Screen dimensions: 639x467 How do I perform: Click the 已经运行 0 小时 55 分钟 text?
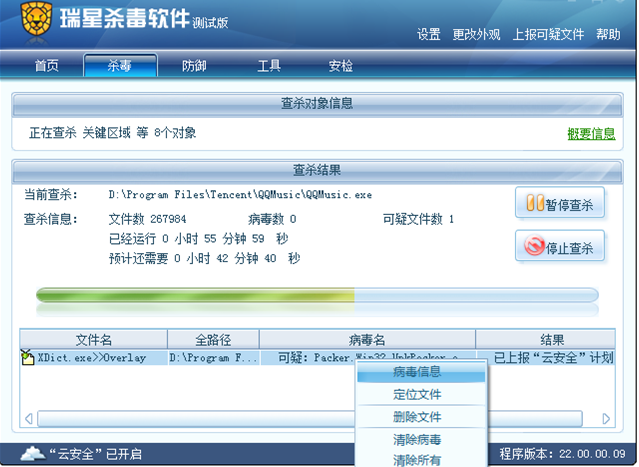198,239
